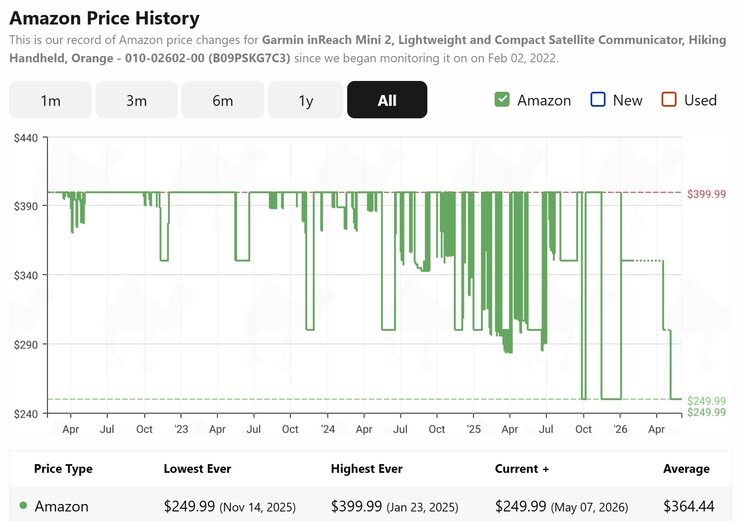Select the 1m time range tab

(x=50, y=100)
